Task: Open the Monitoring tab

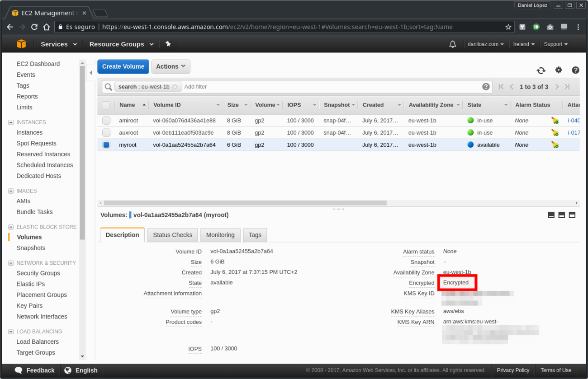Action: point(220,235)
